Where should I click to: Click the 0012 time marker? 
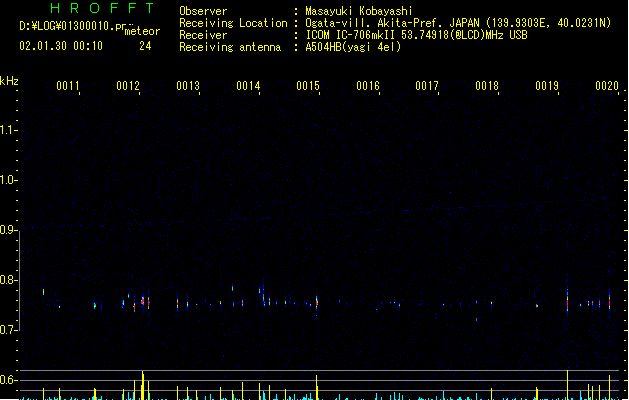tap(128, 86)
